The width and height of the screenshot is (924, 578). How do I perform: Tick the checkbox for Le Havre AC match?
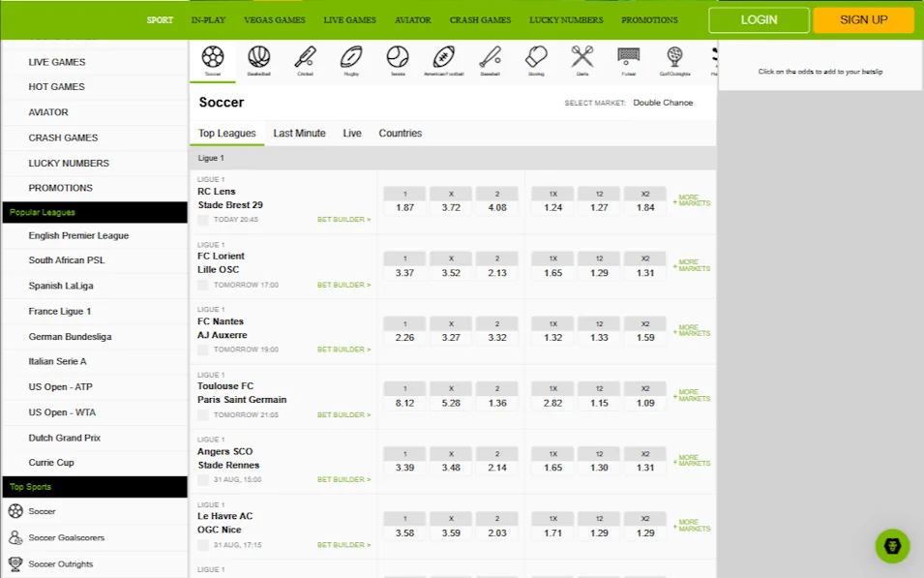(203, 545)
